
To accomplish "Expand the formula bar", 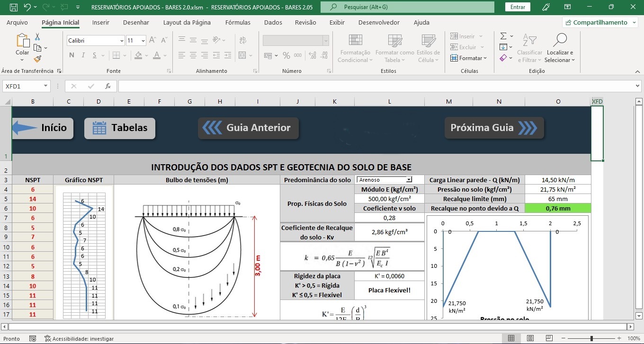I will click(x=637, y=86).
